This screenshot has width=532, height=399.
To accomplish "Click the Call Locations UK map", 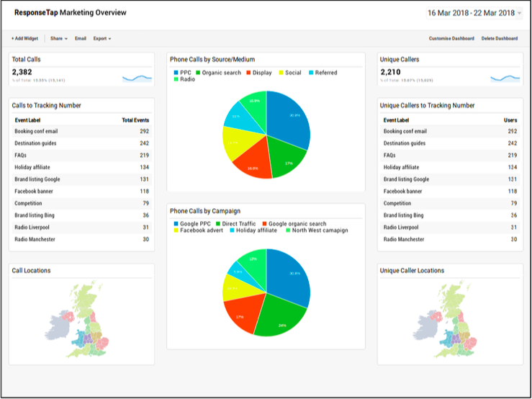I will (x=77, y=319).
